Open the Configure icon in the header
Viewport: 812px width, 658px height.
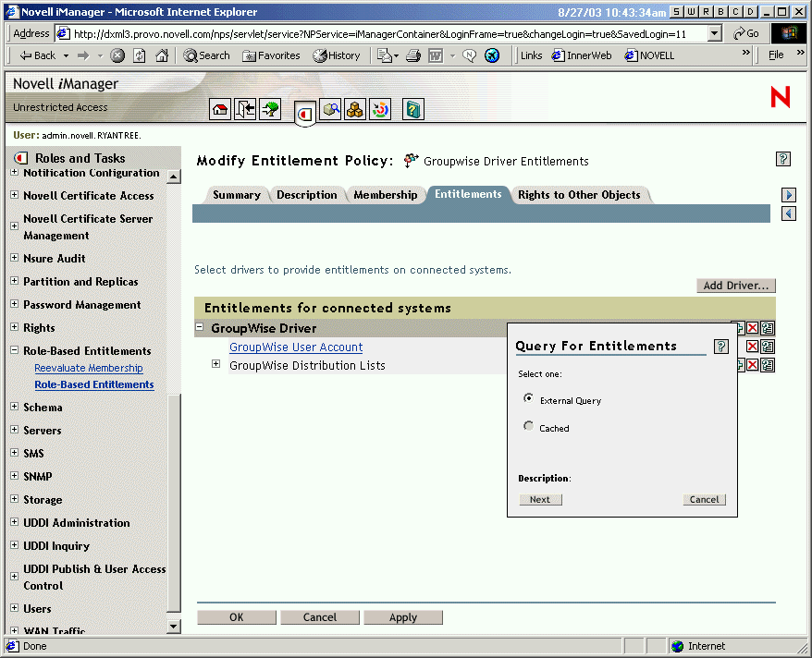379,109
